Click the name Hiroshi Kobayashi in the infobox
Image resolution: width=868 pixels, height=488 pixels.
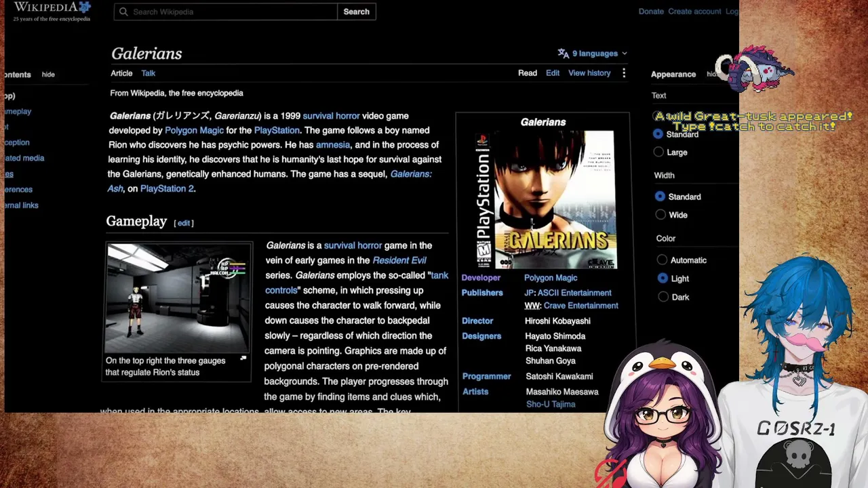pos(557,321)
